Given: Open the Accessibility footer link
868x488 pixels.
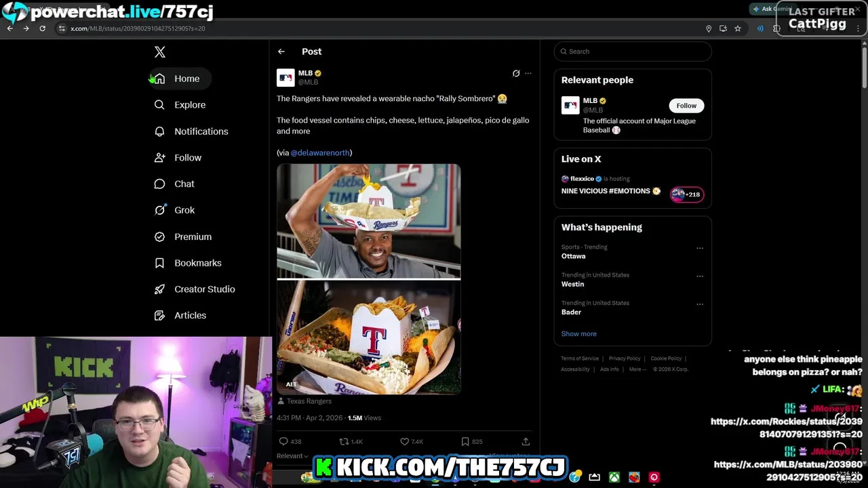Looking at the screenshot, I should (575, 369).
